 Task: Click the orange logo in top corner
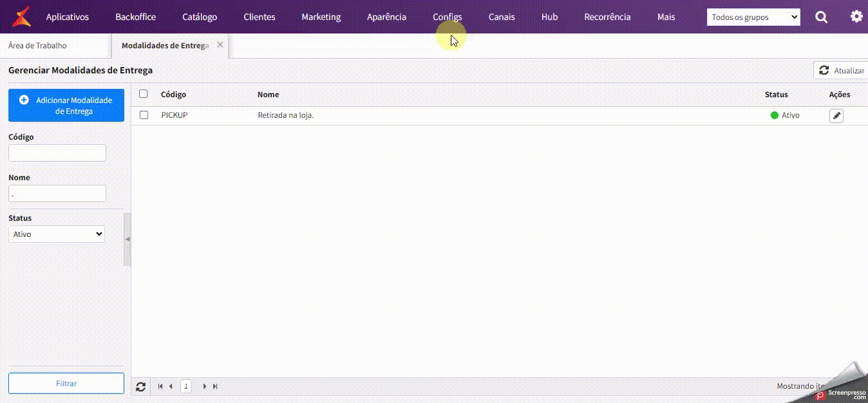[x=21, y=17]
